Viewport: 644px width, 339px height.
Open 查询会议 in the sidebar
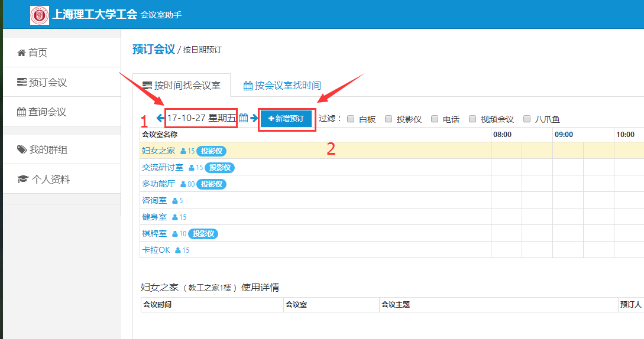[47, 112]
